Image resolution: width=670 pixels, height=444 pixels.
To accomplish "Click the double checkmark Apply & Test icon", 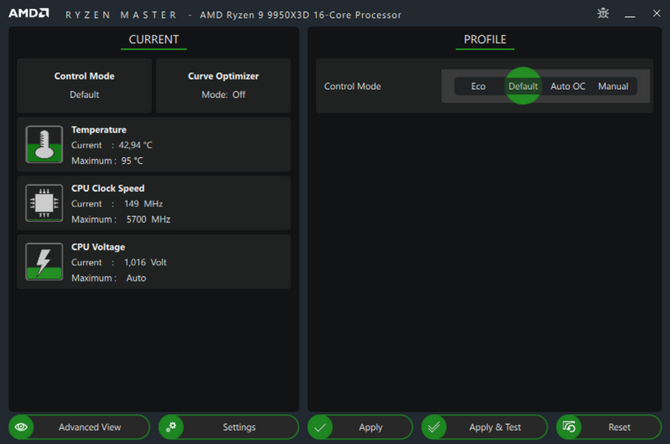I will point(434,427).
